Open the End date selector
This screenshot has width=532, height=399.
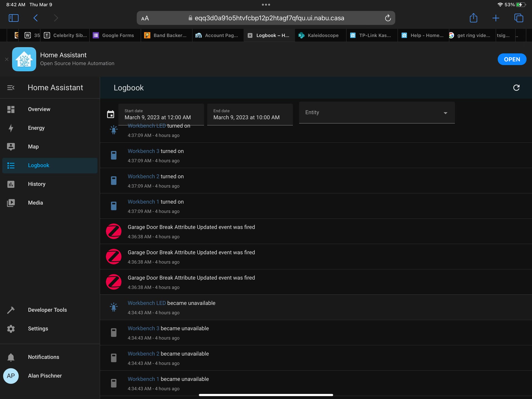[x=250, y=115]
